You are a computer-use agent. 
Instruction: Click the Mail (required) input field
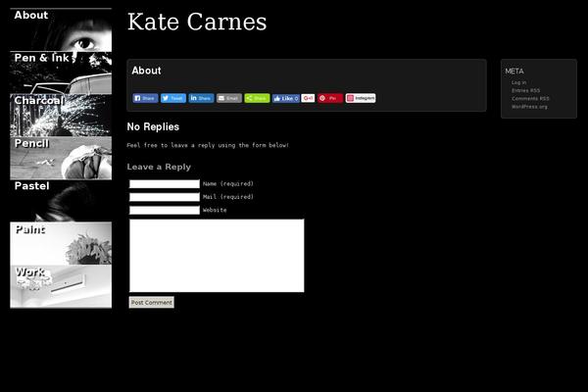[x=165, y=197]
